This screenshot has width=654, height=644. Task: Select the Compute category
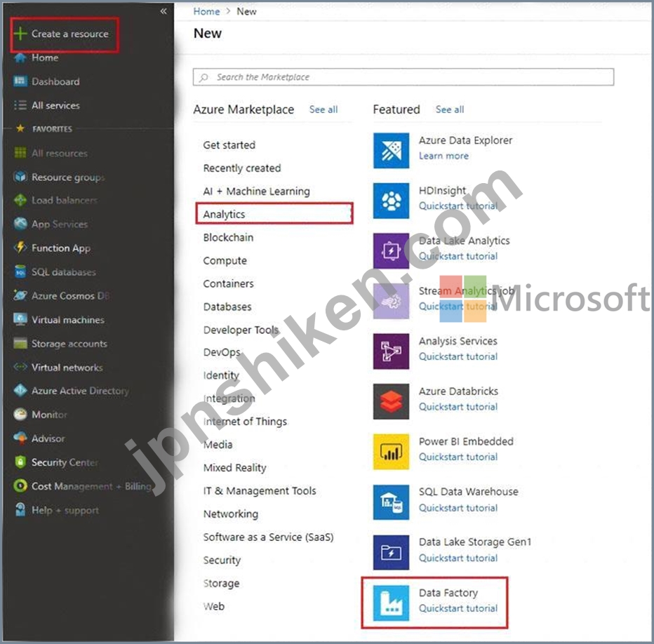coord(225,261)
